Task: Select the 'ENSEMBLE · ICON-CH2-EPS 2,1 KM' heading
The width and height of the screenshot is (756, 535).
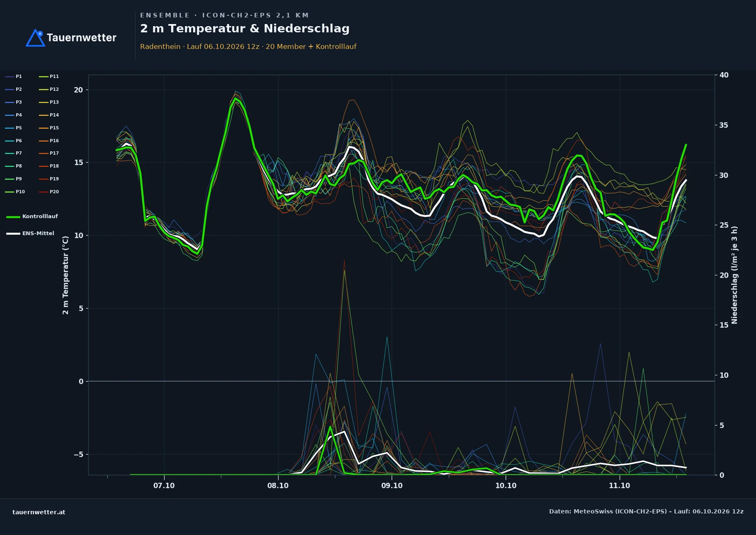Action: click(x=224, y=15)
